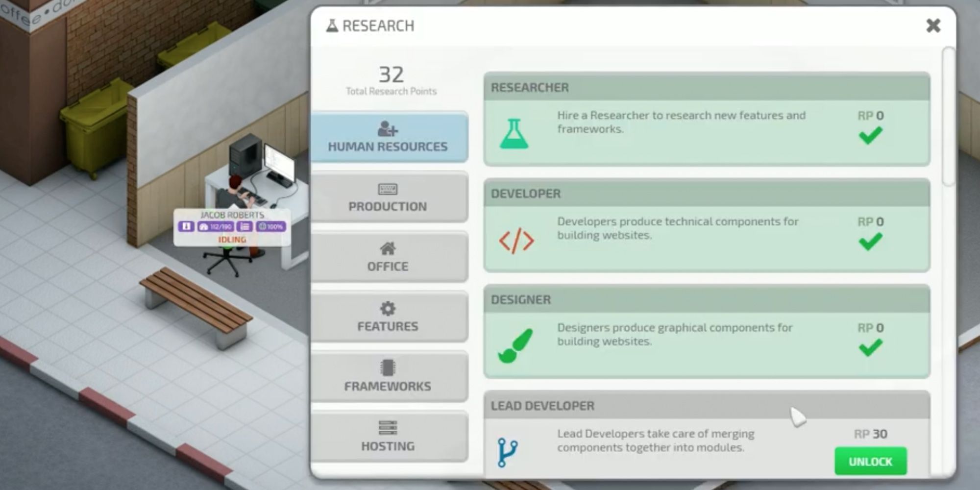Click the task list badge on Jacob Roberts
980x490 pixels.
click(245, 226)
